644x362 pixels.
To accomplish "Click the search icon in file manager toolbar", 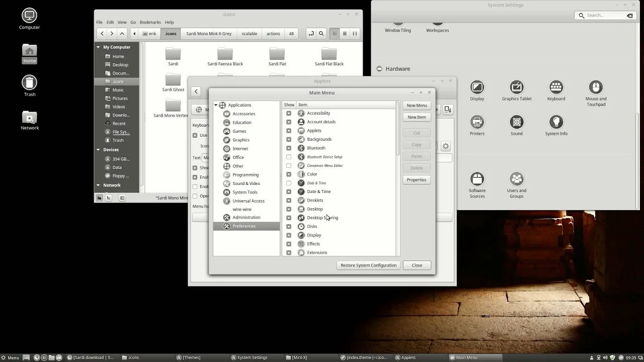I will tap(321, 34).
